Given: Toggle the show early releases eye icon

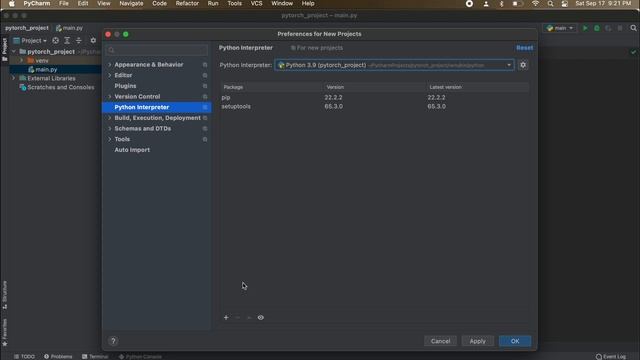Looking at the screenshot, I should [x=260, y=318].
